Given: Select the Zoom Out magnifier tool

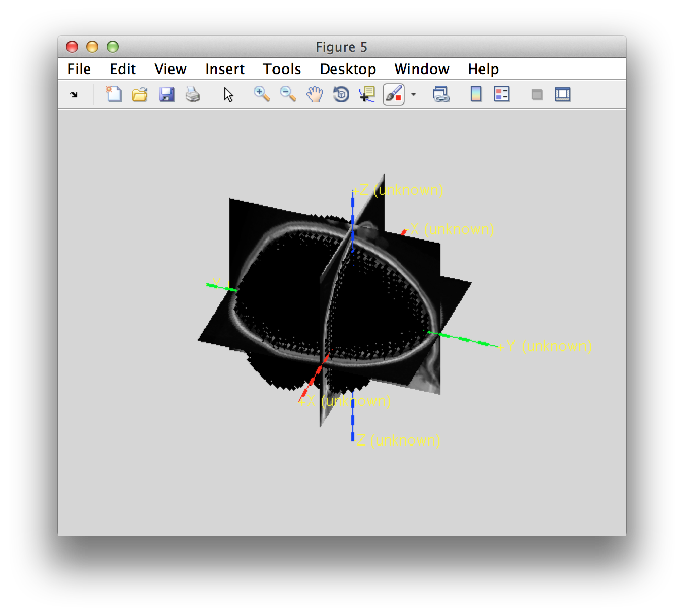Looking at the screenshot, I should [288, 94].
